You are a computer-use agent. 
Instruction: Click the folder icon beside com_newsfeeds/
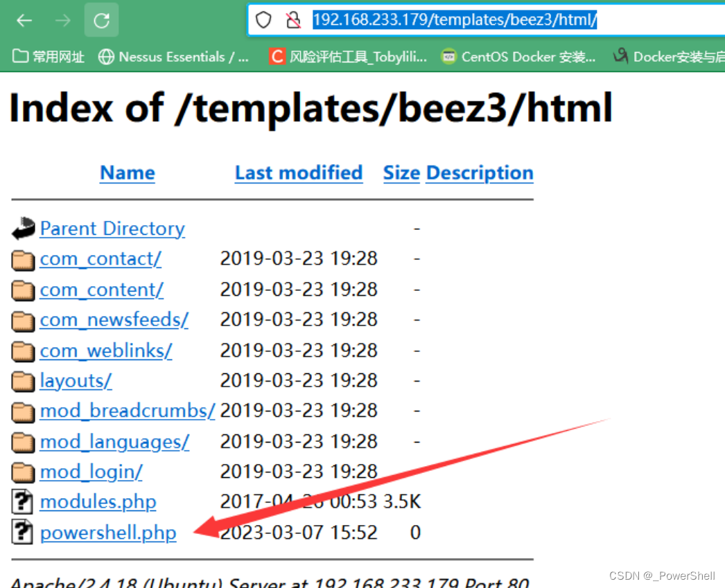point(23,321)
